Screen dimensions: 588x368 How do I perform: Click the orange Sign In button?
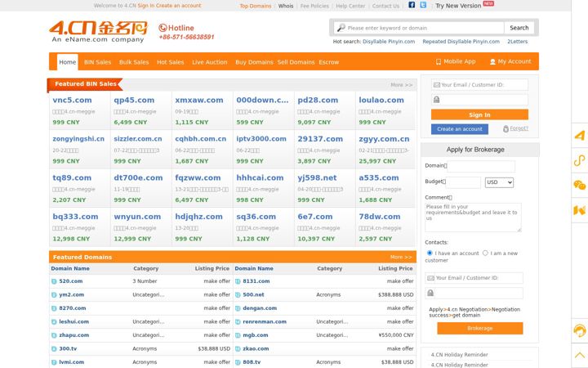point(479,114)
